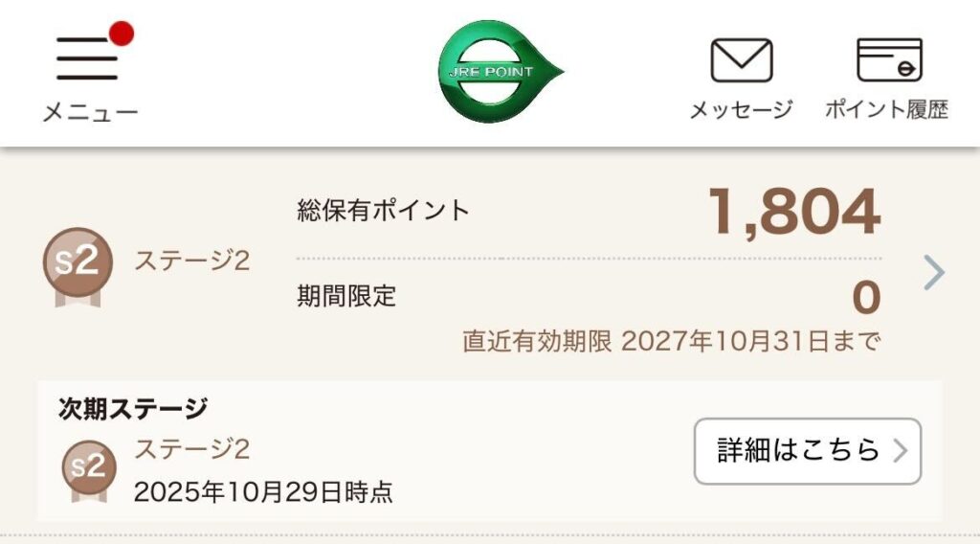Tap the 総保有ポイント label
This screenshot has width=980, height=544.
(384, 210)
